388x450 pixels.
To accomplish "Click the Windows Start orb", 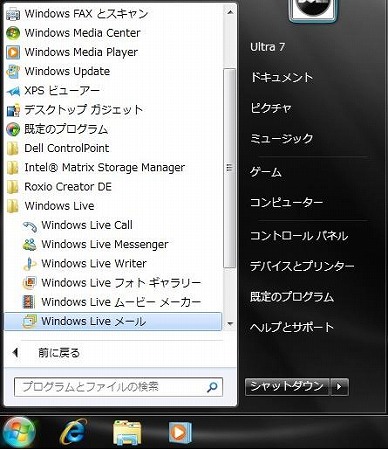I will pyautogui.click(x=19, y=432).
